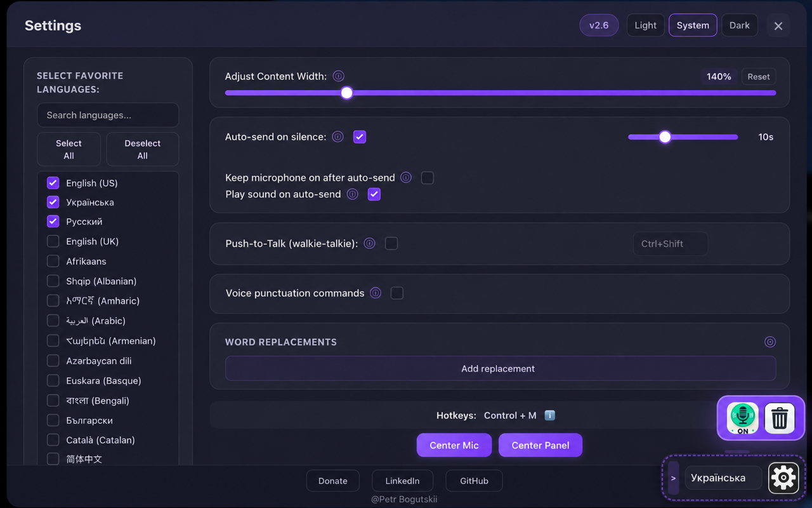The width and height of the screenshot is (812, 508).
Task: Enable Keep microphone on after auto-send
Action: [428, 178]
